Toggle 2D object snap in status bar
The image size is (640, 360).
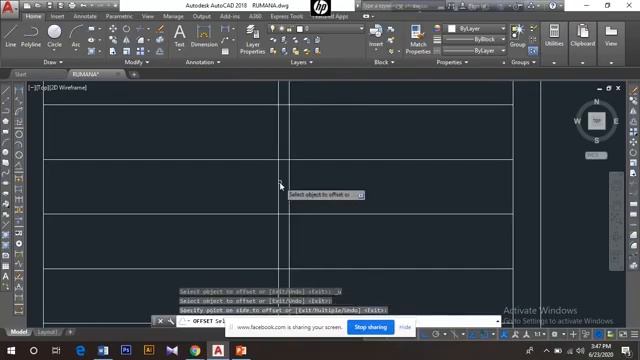pyautogui.click(x=484, y=334)
